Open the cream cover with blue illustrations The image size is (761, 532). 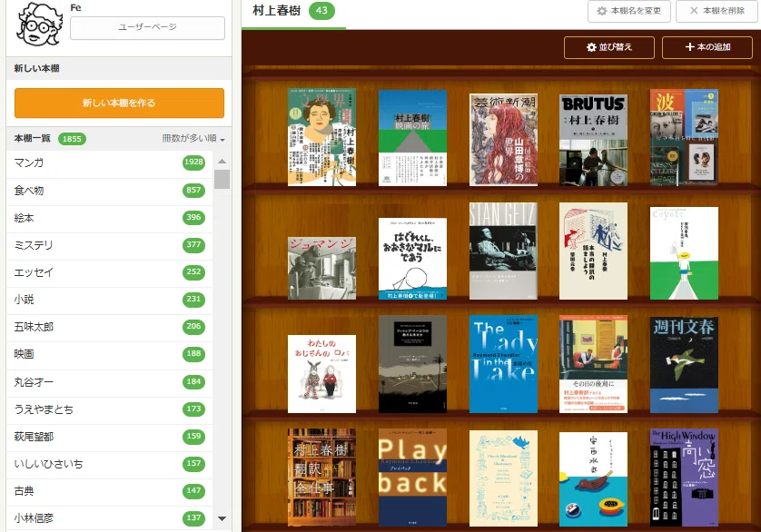point(503,478)
